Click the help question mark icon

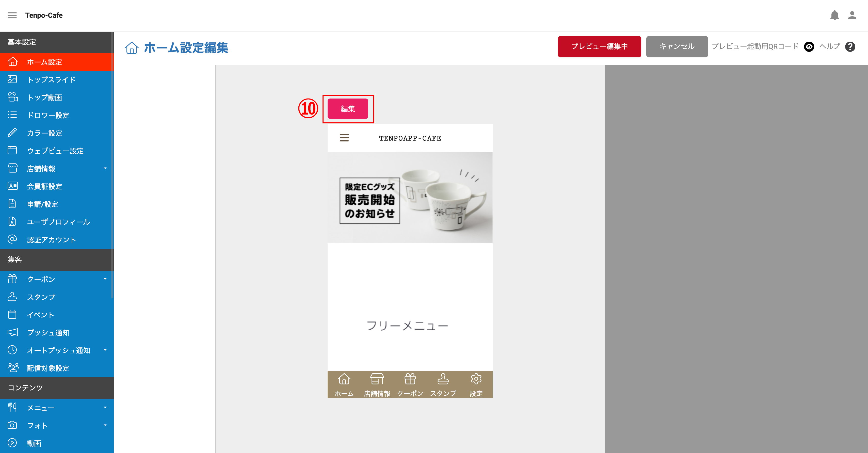850,46
